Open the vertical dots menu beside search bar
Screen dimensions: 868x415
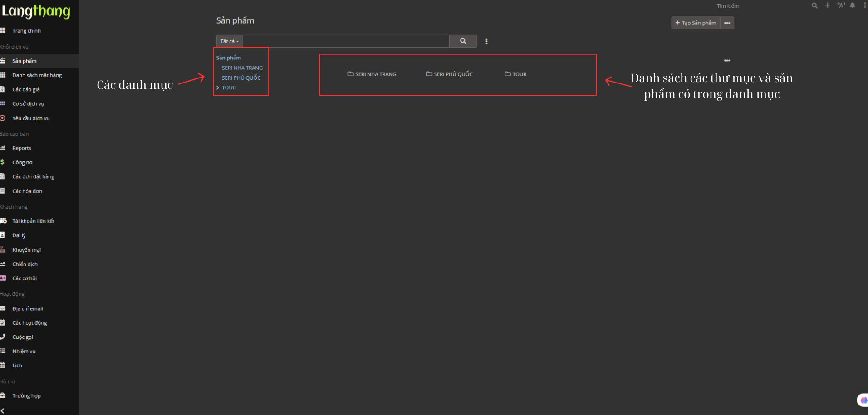[486, 41]
